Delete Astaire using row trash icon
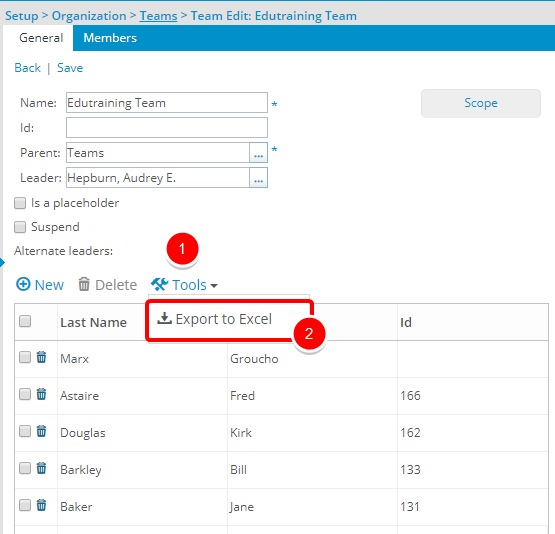The image size is (555, 534). pyautogui.click(x=41, y=394)
